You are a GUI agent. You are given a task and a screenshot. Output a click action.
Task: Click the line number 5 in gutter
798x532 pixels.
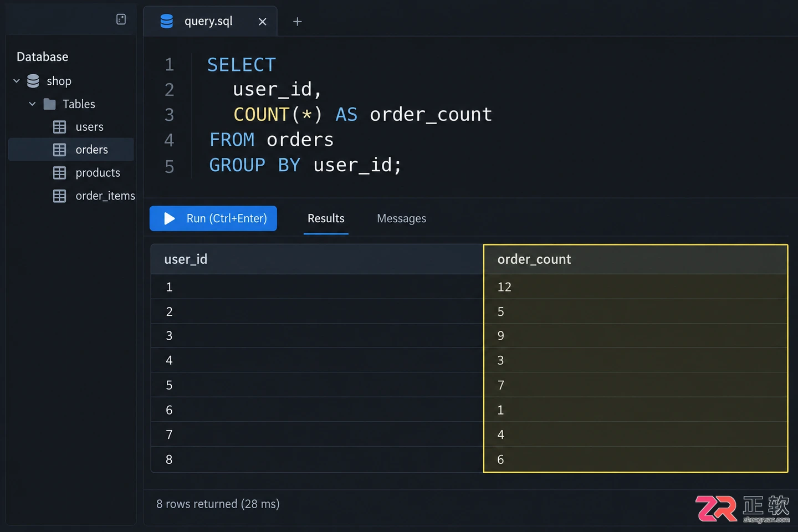click(x=170, y=166)
